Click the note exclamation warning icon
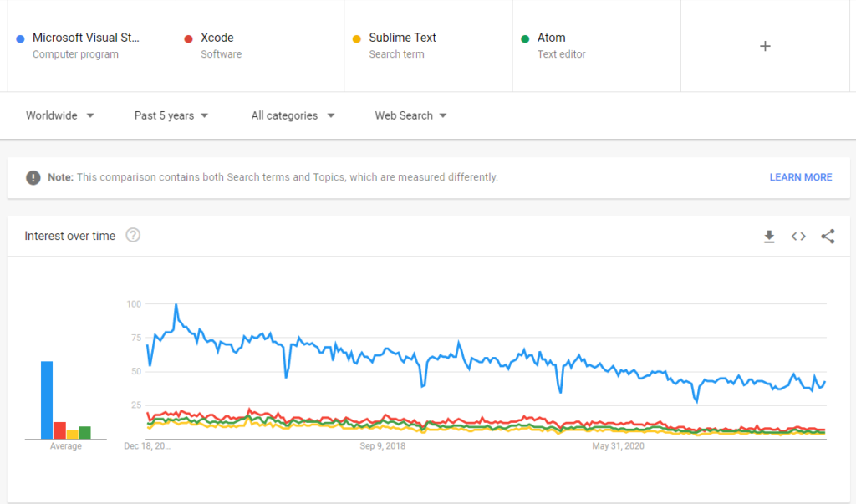 [33, 177]
